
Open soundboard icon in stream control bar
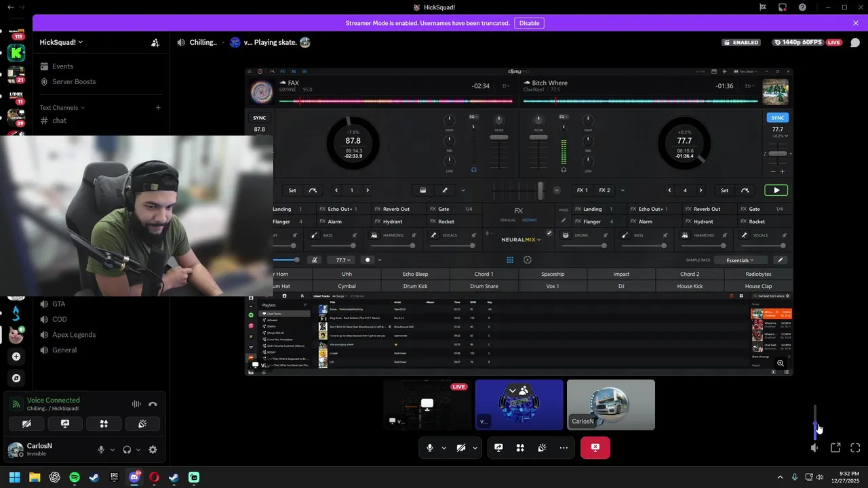pyautogui.click(x=542, y=448)
